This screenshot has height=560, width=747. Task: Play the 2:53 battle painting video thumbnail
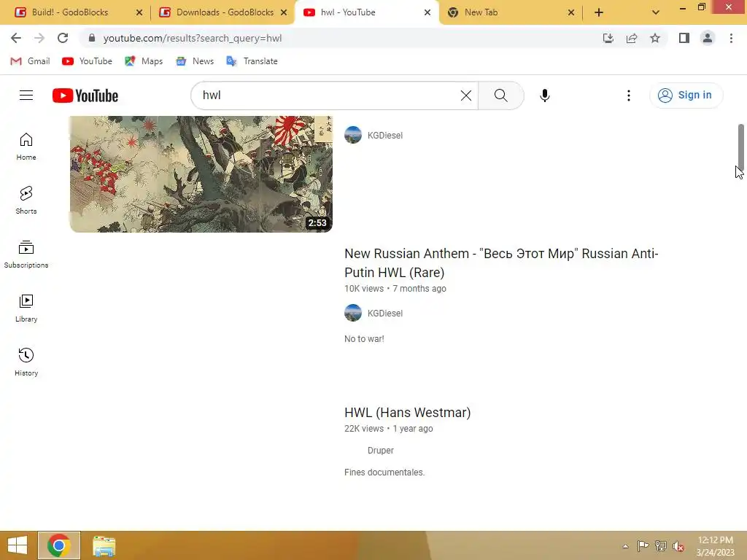point(201,174)
